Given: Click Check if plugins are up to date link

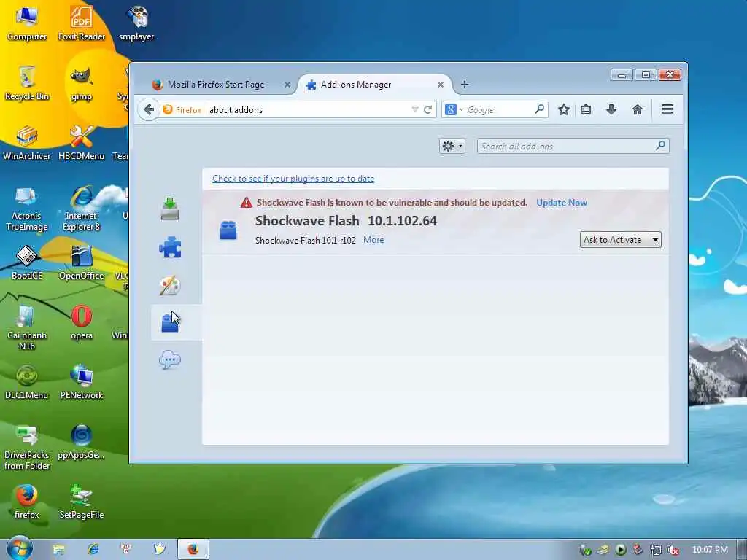Looking at the screenshot, I should click(293, 179).
